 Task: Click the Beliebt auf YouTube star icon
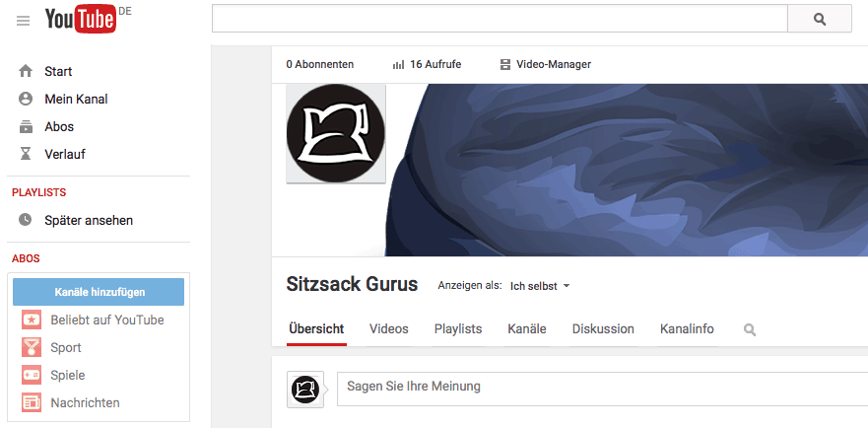coord(32,320)
